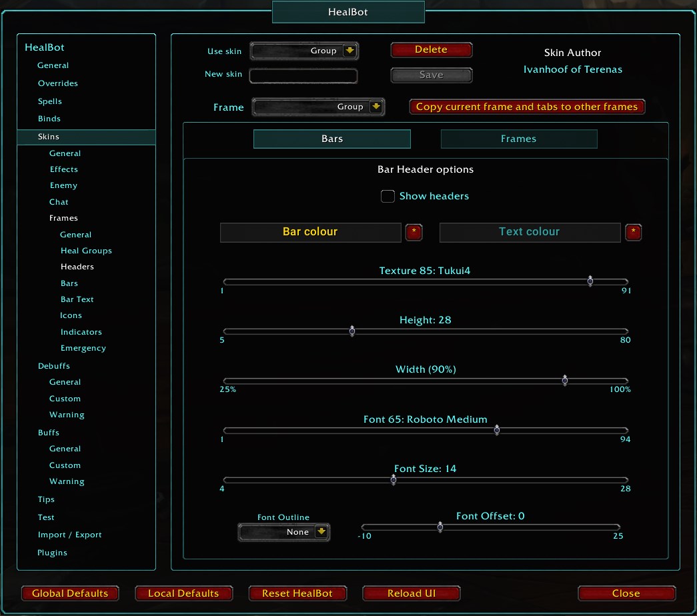This screenshot has height=616, width=697.
Task: Switch to the Frames tab
Action: 518,139
